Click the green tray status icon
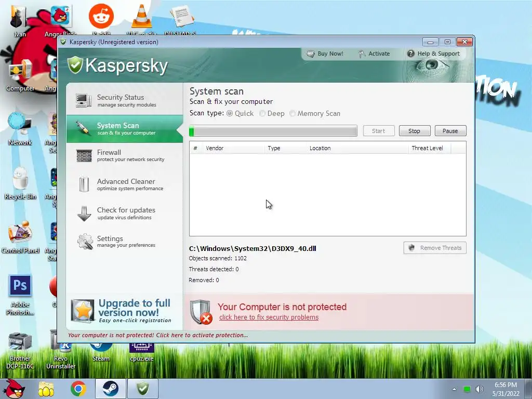The height and width of the screenshot is (399, 532). coord(467,389)
